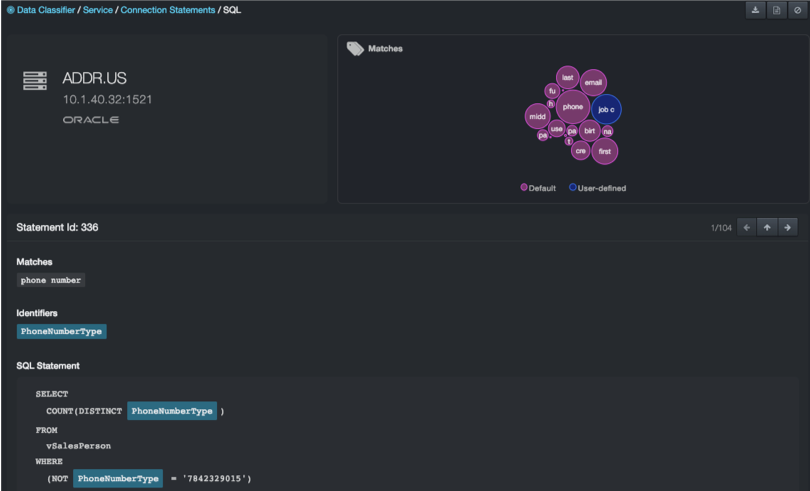Open Data Classifier breadcrumb link

50,10
